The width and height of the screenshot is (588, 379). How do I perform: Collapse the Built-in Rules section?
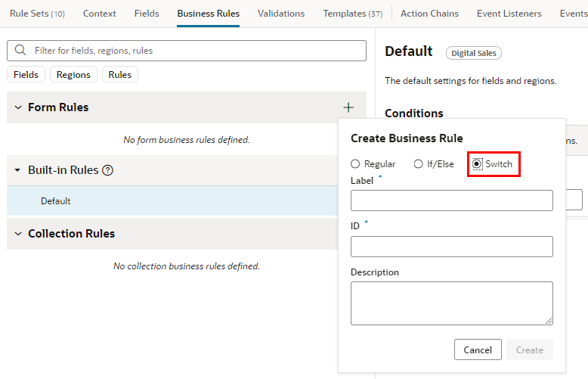click(17, 170)
